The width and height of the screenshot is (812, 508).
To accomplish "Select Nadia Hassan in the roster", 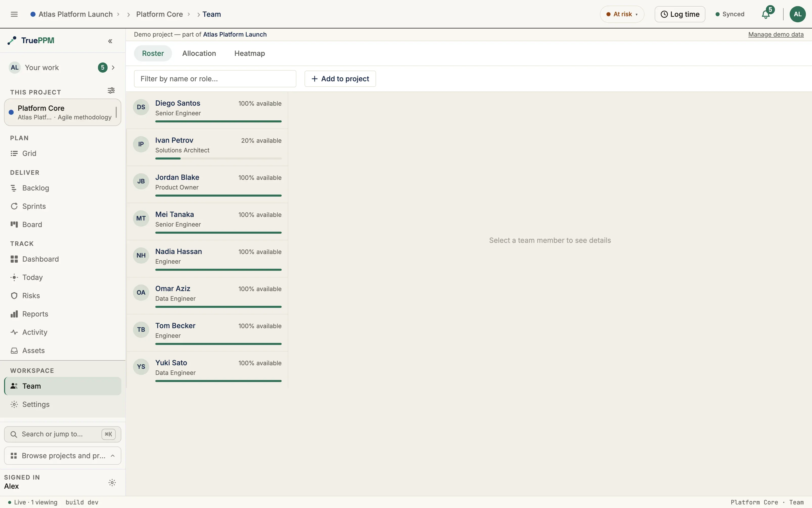I will pyautogui.click(x=207, y=258).
